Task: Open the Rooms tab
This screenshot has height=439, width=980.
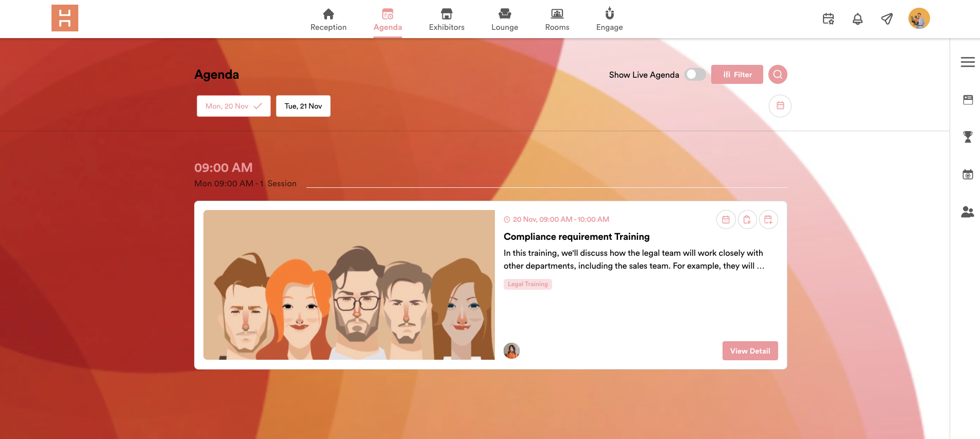Action: coord(557,20)
